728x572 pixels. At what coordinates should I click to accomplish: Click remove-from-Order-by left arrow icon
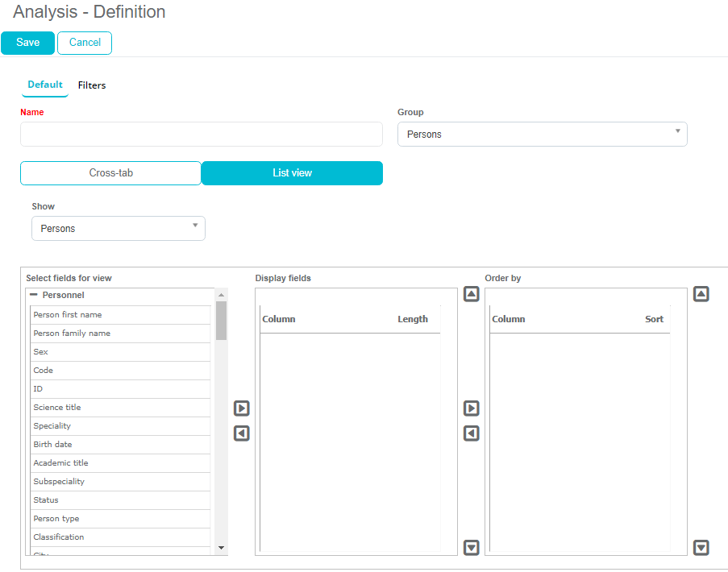click(x=472, y=433)
